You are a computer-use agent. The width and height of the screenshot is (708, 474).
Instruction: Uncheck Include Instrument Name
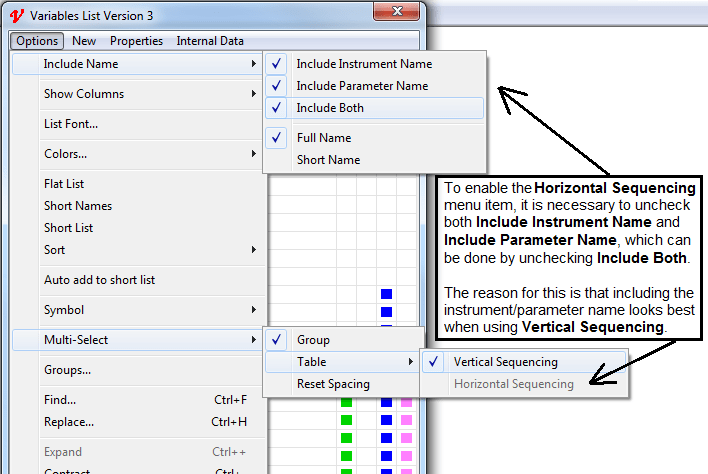click(374, 64)
